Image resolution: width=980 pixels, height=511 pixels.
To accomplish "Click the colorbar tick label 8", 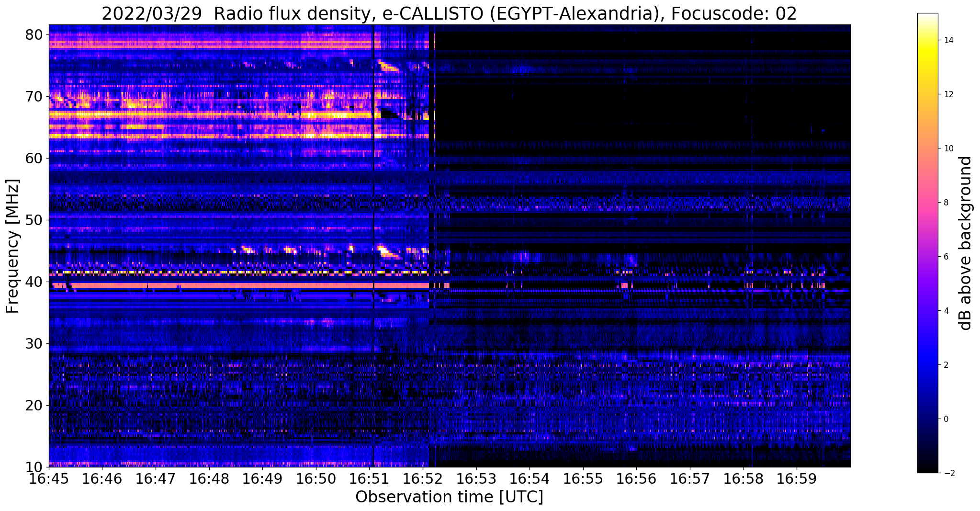I will click(x=946, y=203).
